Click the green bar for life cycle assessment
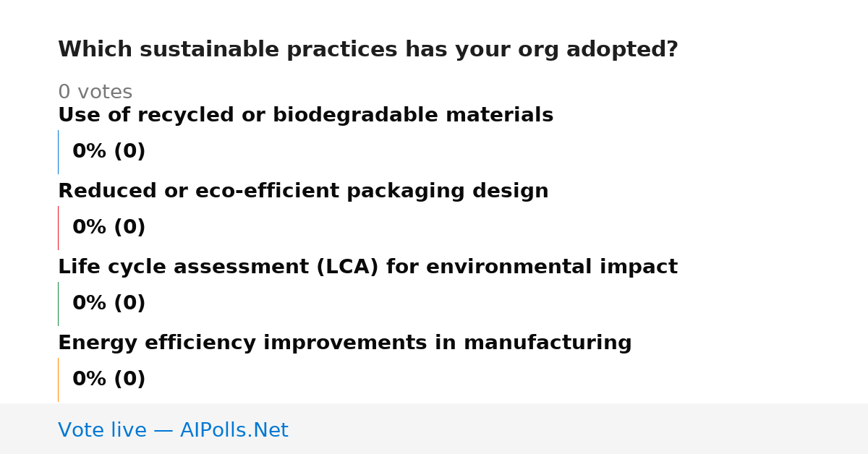This screenshot has height=454, width=868. click(x=58, y=304)
